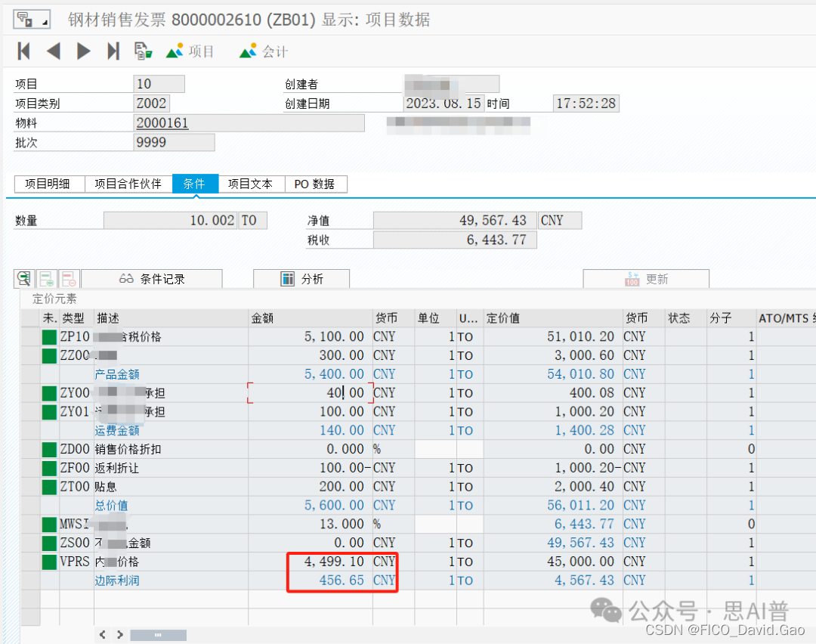This screenshot has height=644, width=816.
Task: Click the 返利折让 description cell
Action: click(171, 468)
